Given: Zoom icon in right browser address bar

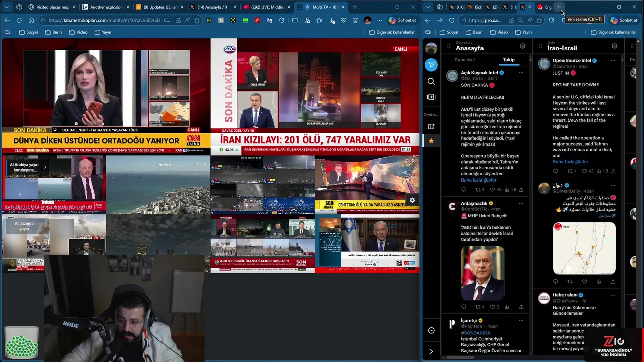Looking at the screenshot, I should [520, 20].
